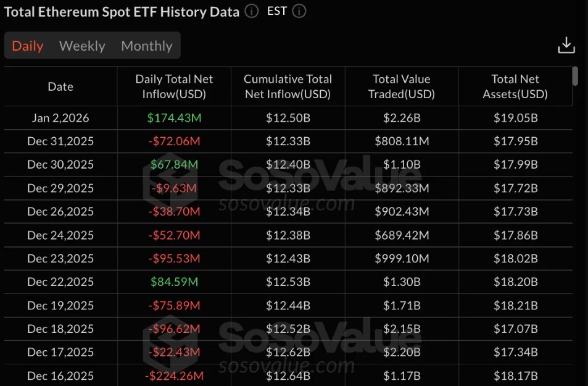Click the EST timezone label
This screenshot has width=588, height=386.
pos(276,10)
